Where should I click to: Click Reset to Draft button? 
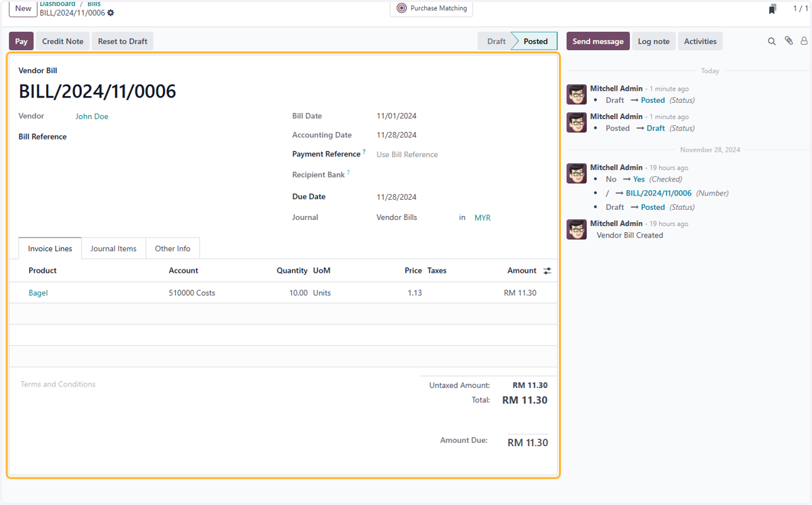pyautogui.click(x=122, y=41)
